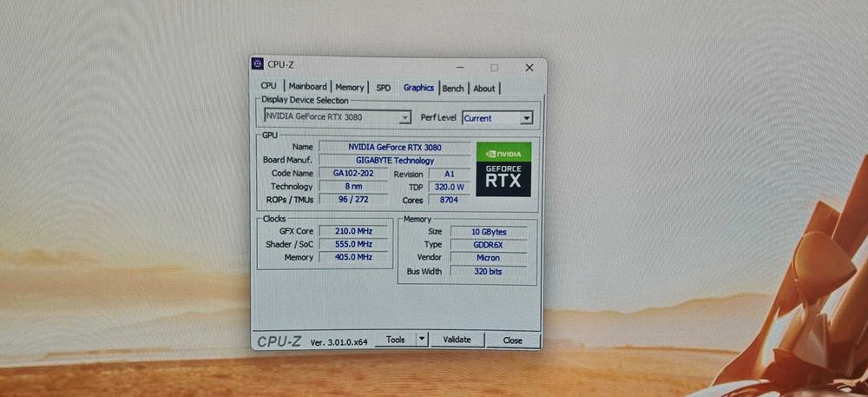Screen dimensions: 868x397
Task: Click the 96 / 272 ROPs/TMUs value
Action: (x=353, y=199)
